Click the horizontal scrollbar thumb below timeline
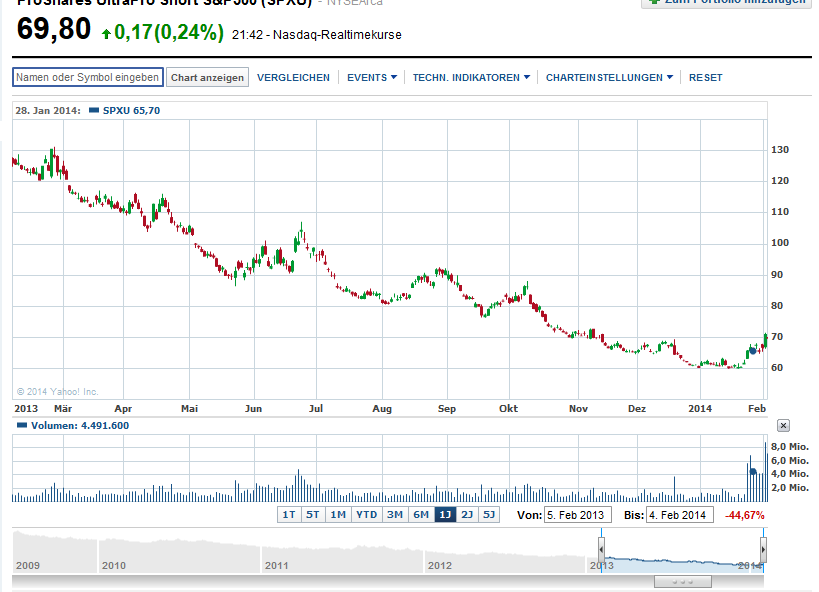819x592 pixels. [683, 582]
